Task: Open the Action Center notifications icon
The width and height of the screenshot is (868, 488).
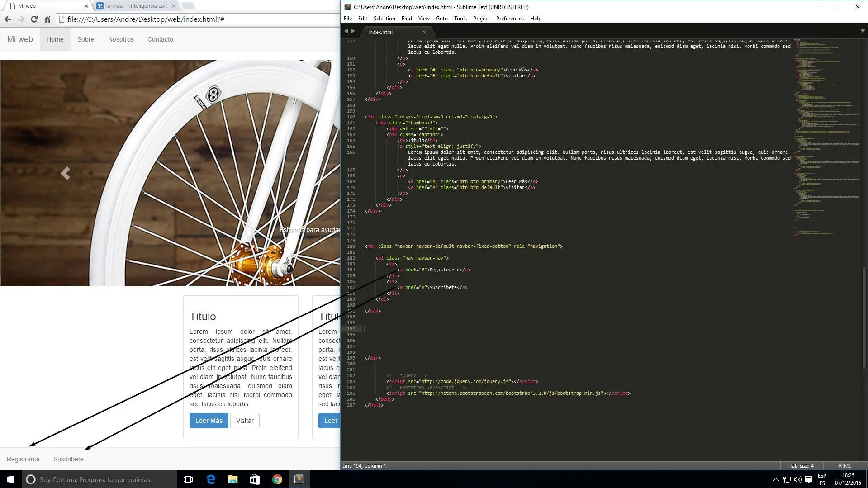Action: pos(809,479)
